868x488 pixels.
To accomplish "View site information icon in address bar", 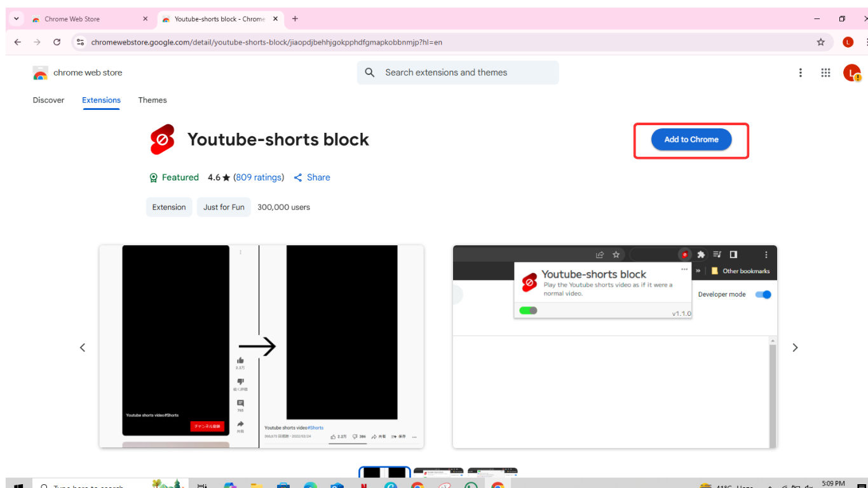I will point(79,42).
